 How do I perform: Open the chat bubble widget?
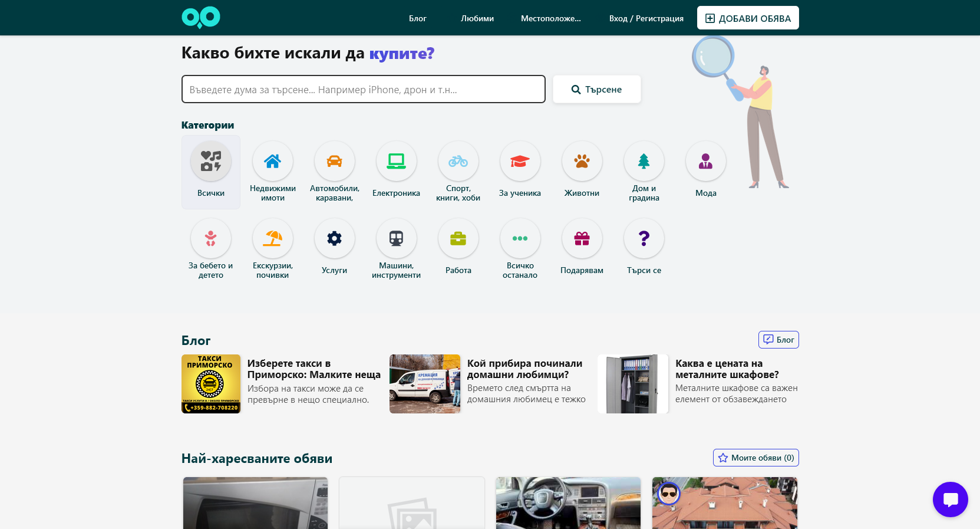pyautogui.click(x=950, y=500)
